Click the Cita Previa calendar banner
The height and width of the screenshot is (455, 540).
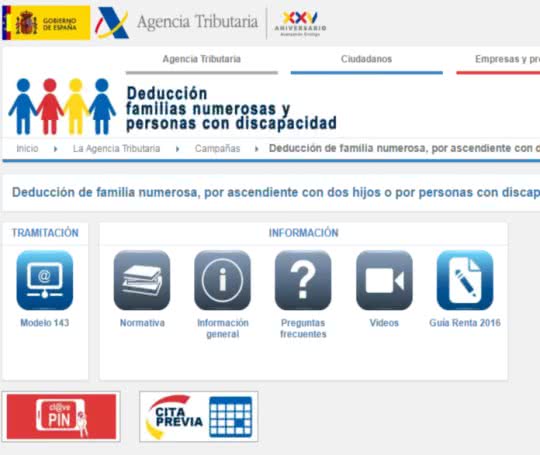point(199,417)
